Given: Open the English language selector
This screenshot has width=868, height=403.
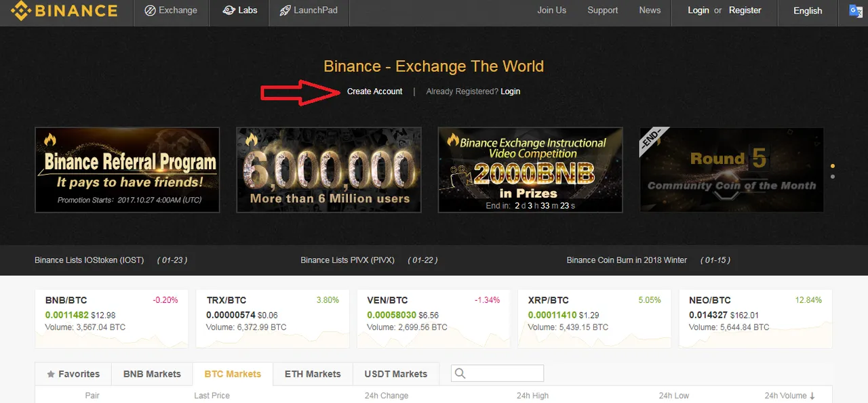Looking at the screenshot, I should pos(808,11).
